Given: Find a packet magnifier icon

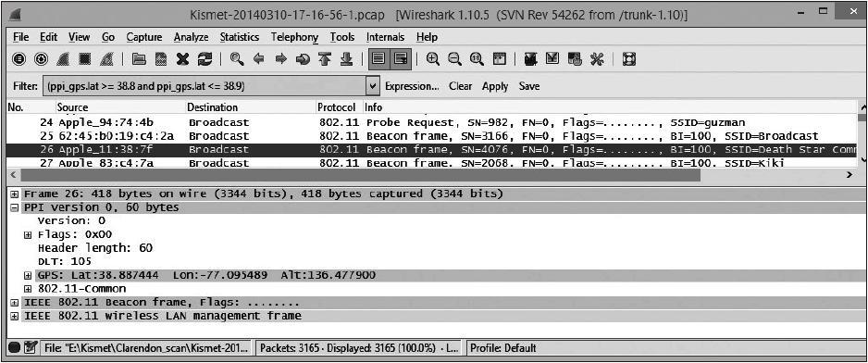Looking at the screenshot, I should 237,59.
